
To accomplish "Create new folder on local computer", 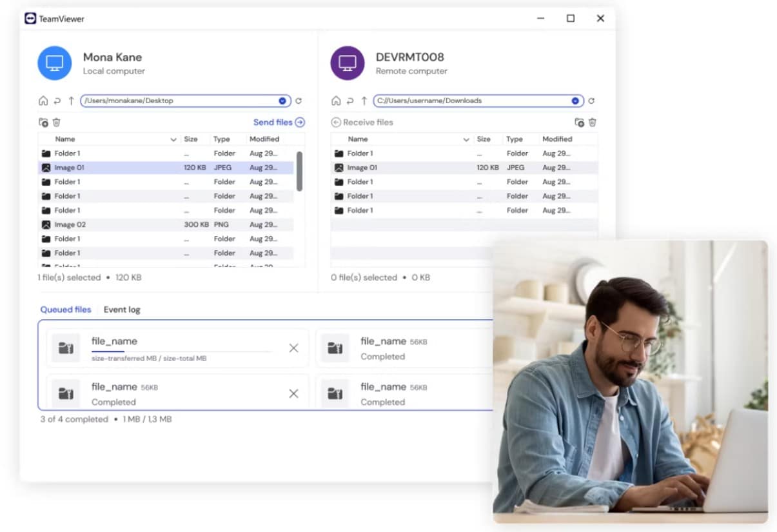I will point(43,123).
